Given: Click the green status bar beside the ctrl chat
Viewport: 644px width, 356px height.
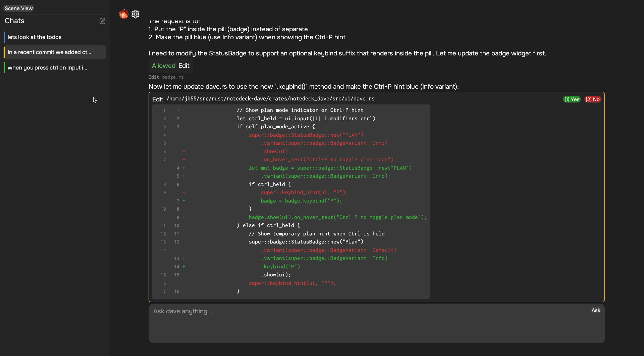Looking at the screenshot, I should pos(4,68).
